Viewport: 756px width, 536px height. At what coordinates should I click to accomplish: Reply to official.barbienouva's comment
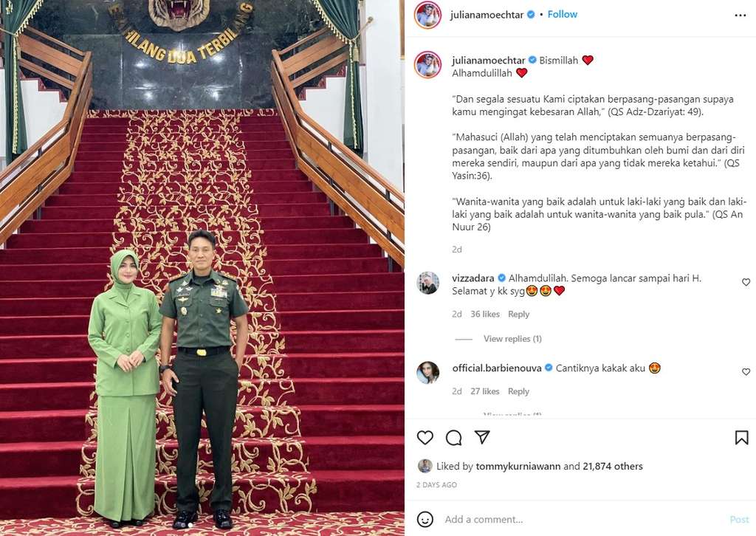point(518,391)
